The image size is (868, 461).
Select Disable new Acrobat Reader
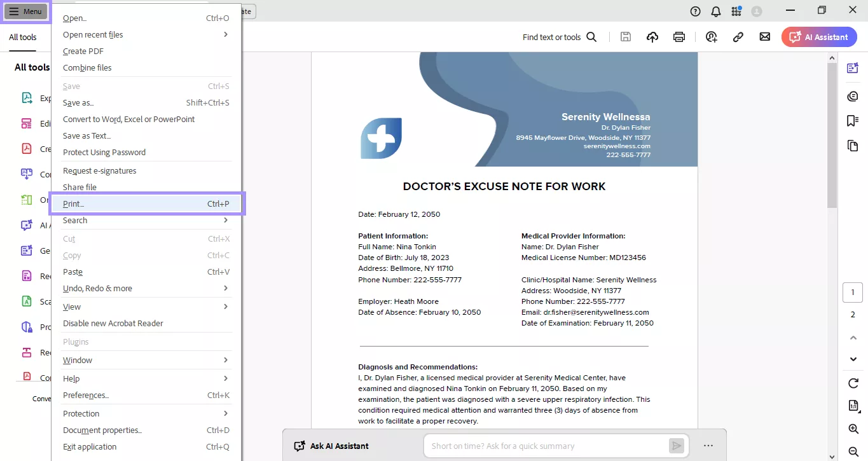[x=146, y=323]
